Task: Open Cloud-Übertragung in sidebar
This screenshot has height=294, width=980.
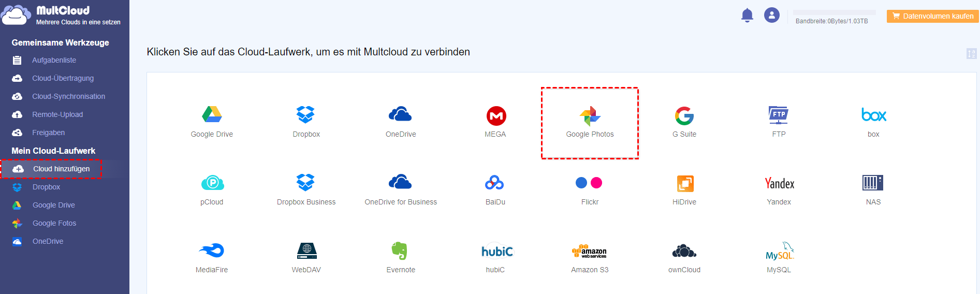Action: pos(63,78)
